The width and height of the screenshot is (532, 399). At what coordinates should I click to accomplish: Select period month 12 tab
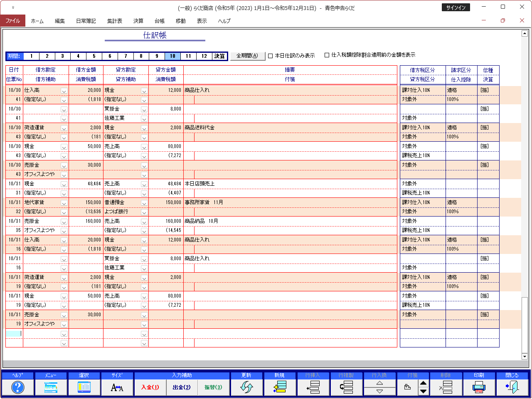click(204, 56)
